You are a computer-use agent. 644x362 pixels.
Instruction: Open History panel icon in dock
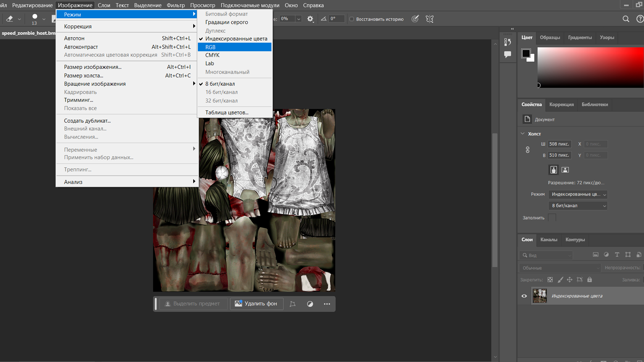pos(507,42)
